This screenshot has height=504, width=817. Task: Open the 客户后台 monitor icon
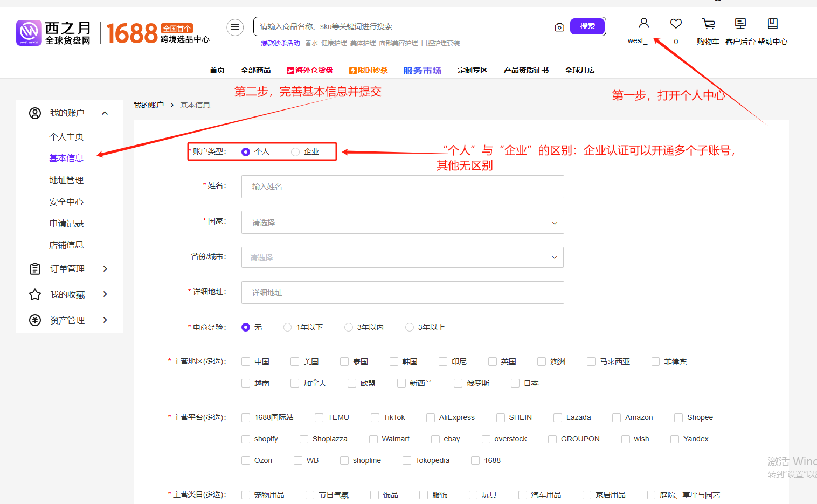(x=740, y=23)
